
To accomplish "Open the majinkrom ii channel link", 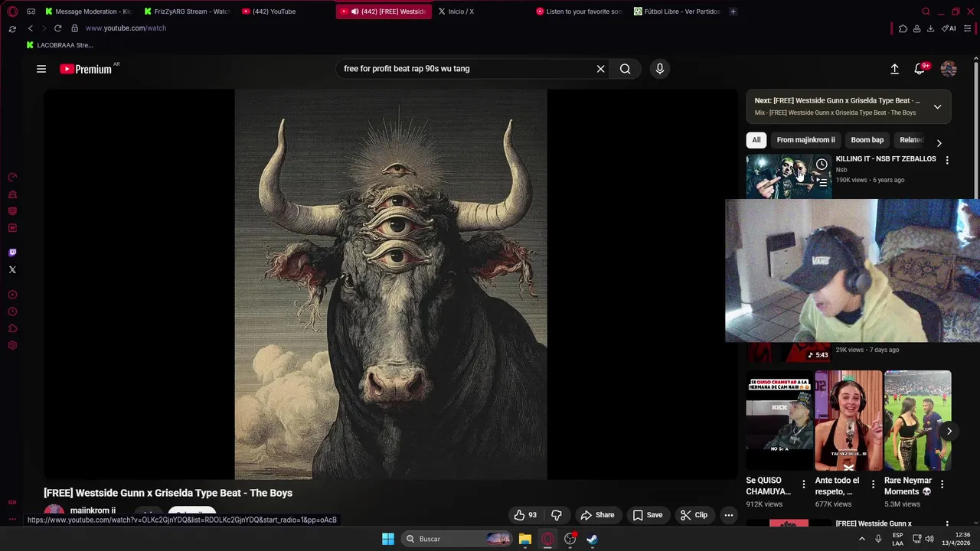I will pos(93,510).
